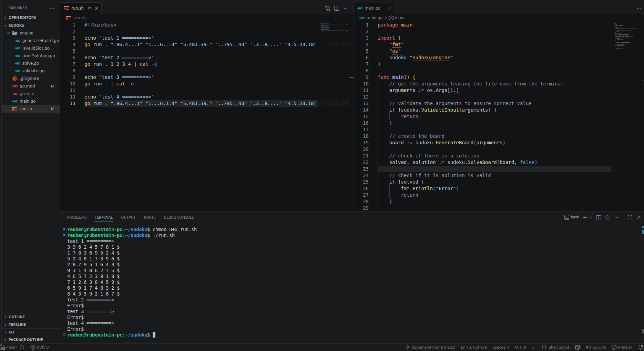Viewport: 644px width, 351px height.
Task: Open Explorer views and more actions menu
Action: (x=52, y=8)
